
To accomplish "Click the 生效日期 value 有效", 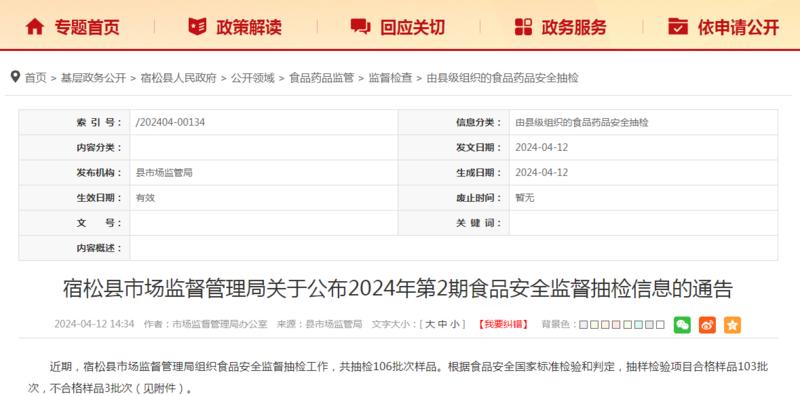I will pyautogui.click(x=145, y=197).
